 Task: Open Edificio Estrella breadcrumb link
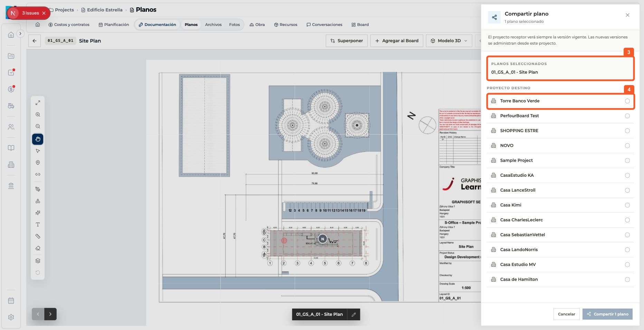[x=102, y=10]
